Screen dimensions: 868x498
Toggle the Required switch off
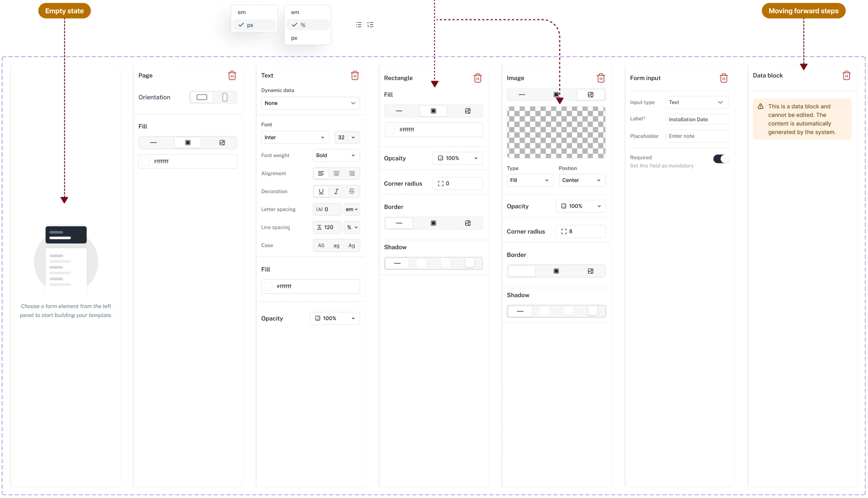click(x=721, y=159)
